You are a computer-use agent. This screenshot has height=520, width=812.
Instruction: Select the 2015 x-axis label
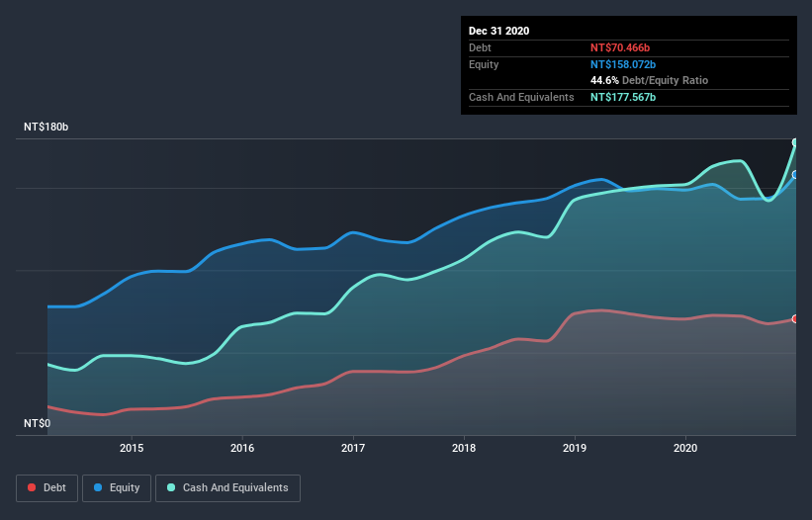pyautogui.click(x=132, y=448)
